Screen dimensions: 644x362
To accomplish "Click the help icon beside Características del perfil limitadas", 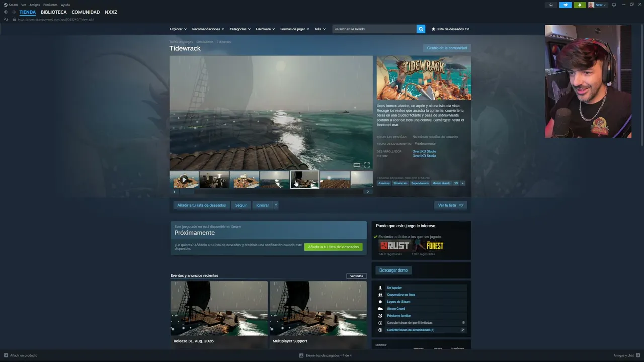I will tap(463, 323).
